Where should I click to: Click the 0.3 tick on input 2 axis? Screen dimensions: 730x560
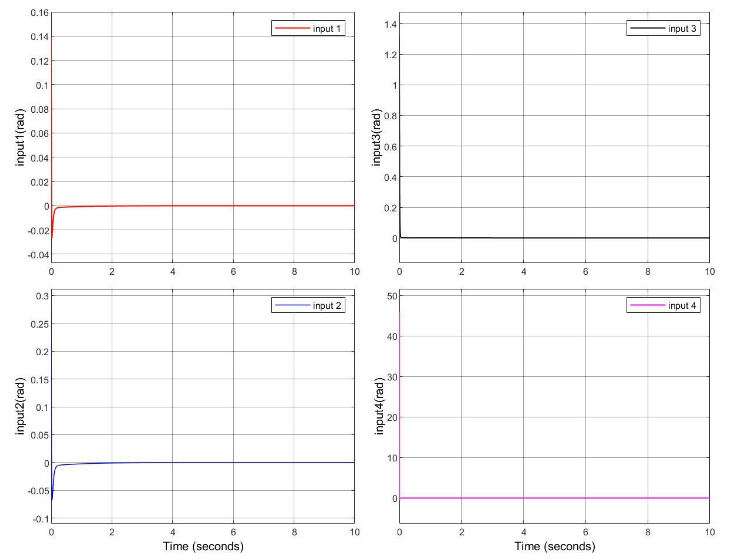pyautogui.click(x=42, y=296)
